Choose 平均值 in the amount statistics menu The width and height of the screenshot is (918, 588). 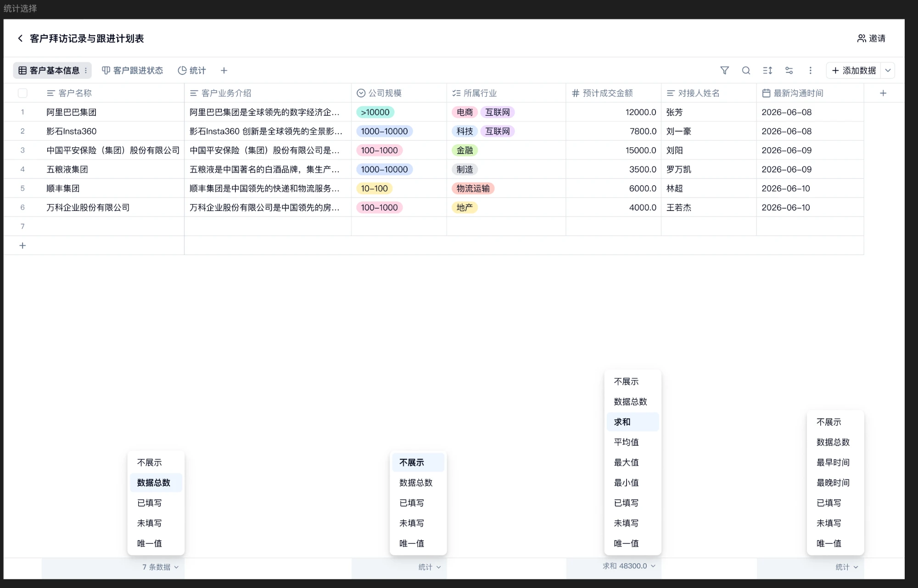click(633, 442)
